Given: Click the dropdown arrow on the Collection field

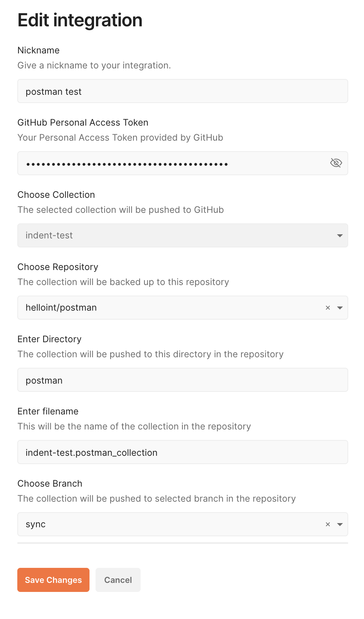Looking at the screenshot, I should [x=340, y=235].
